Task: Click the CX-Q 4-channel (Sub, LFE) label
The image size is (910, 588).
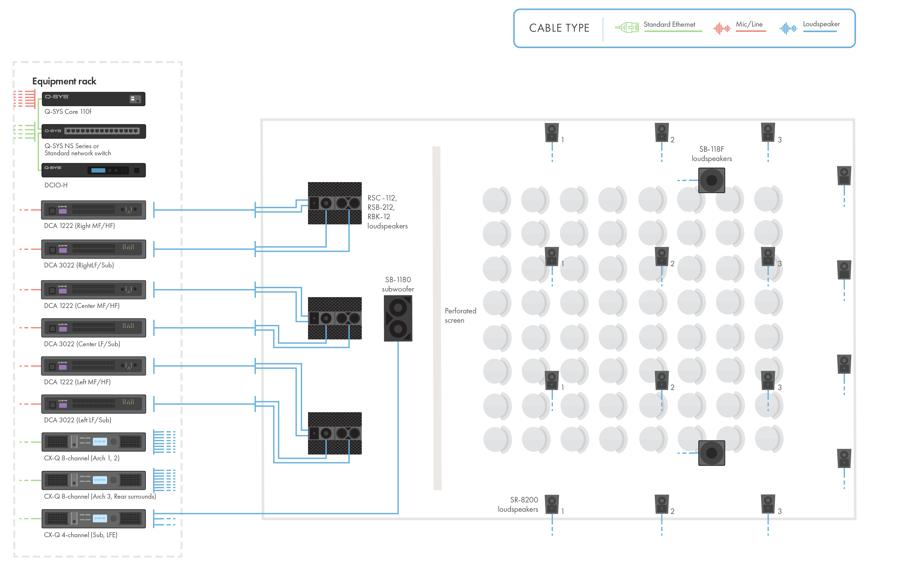Action: [81, 535]
